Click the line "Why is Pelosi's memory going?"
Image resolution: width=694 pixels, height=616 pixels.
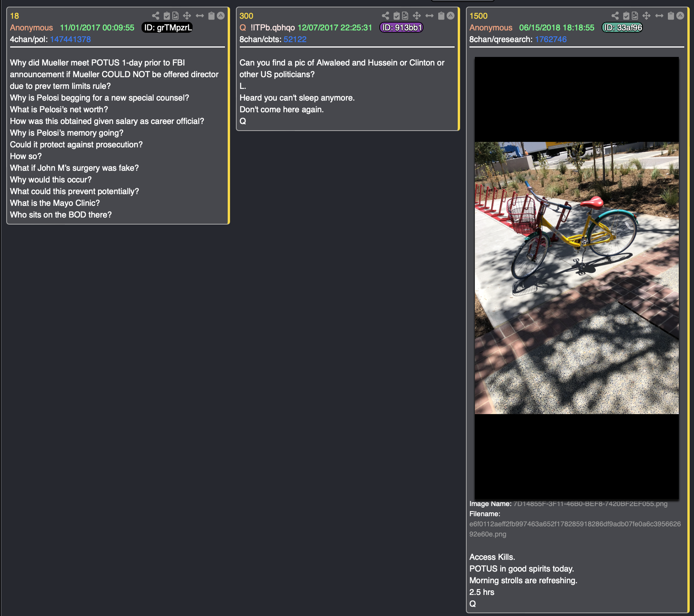(x=67, y=133)
